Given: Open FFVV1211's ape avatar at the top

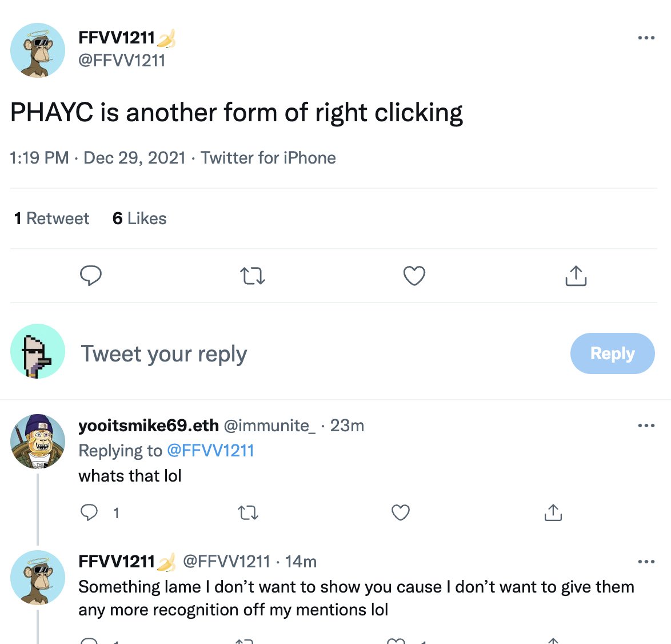Looking at the screenshot, I should pos(38,50).
